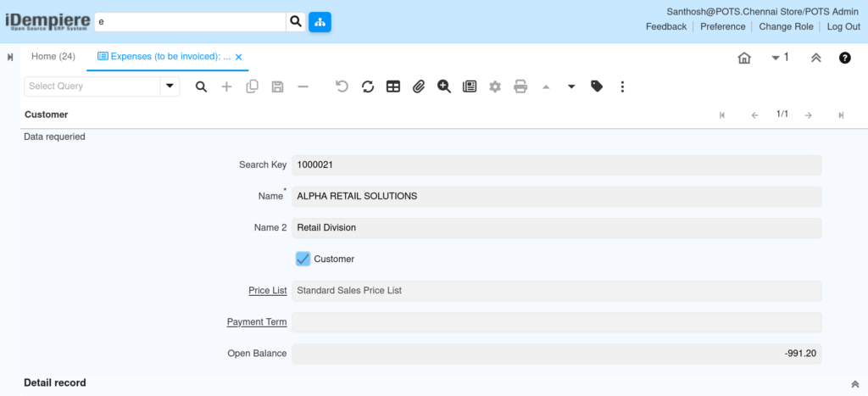Click the Find Record toolbar icon
The height and width of the screenshot is (396, 868).
(202, 86)
